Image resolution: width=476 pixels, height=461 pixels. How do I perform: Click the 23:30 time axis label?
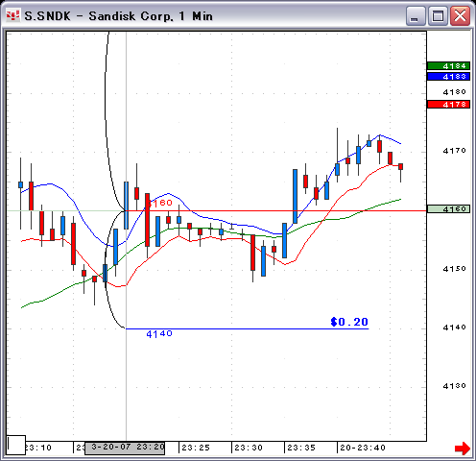(249, 448)
